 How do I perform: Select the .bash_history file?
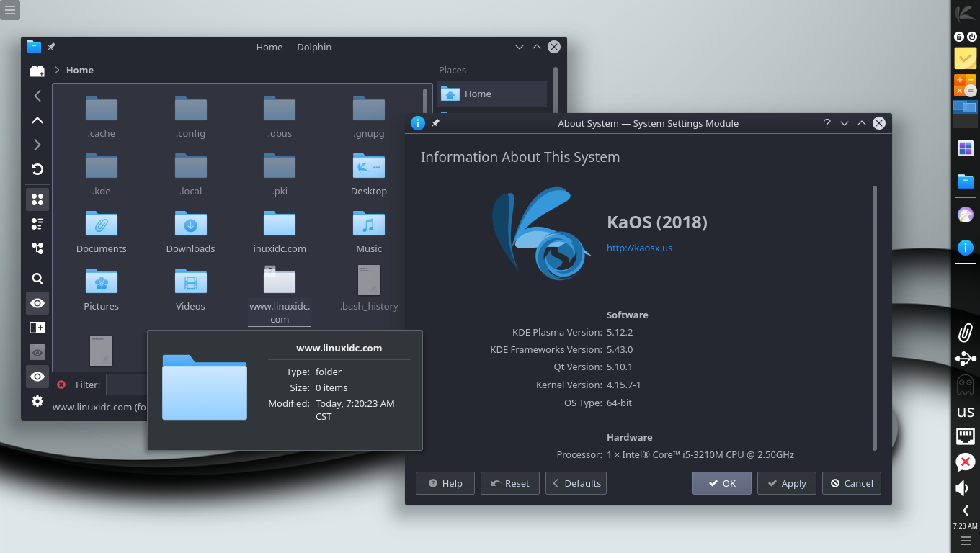[369, 289]
